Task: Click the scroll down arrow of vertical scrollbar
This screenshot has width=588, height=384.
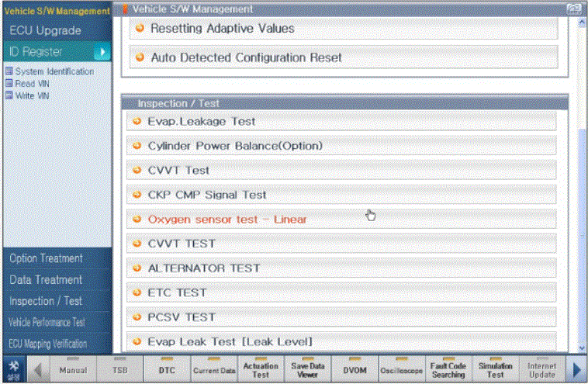Action: [582, 348]
